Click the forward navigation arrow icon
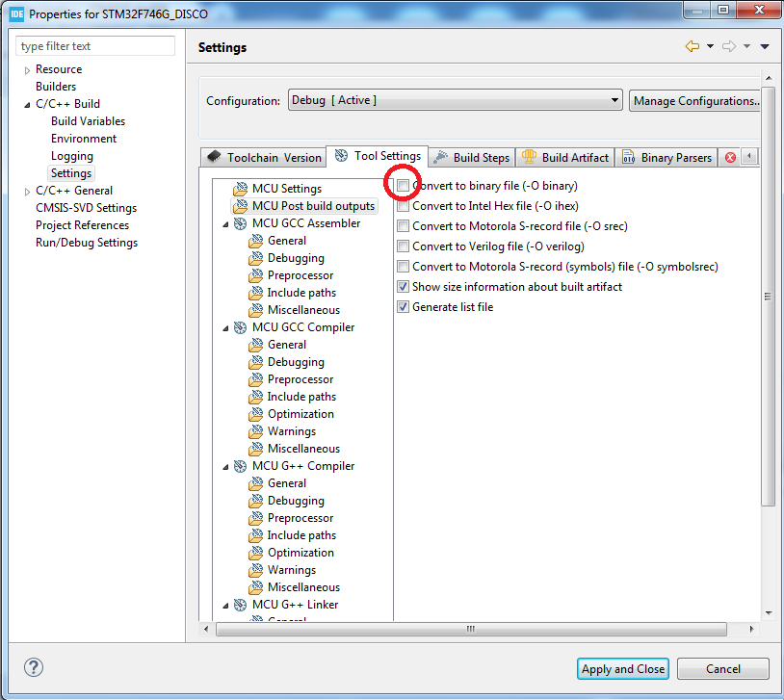This screenshot has width=784, height=700. (729, 46)
